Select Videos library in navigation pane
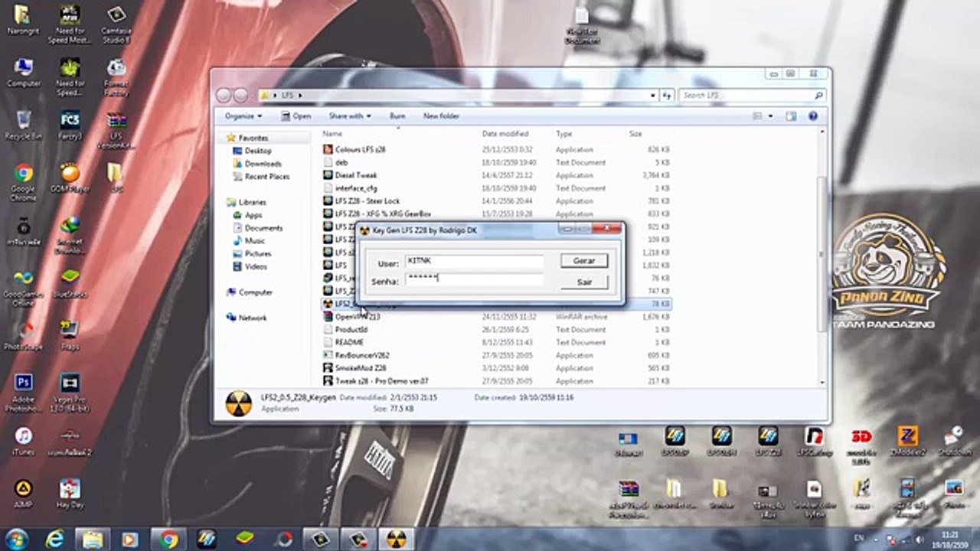Screen dimensions: 980x551 [x=256, y=267]
